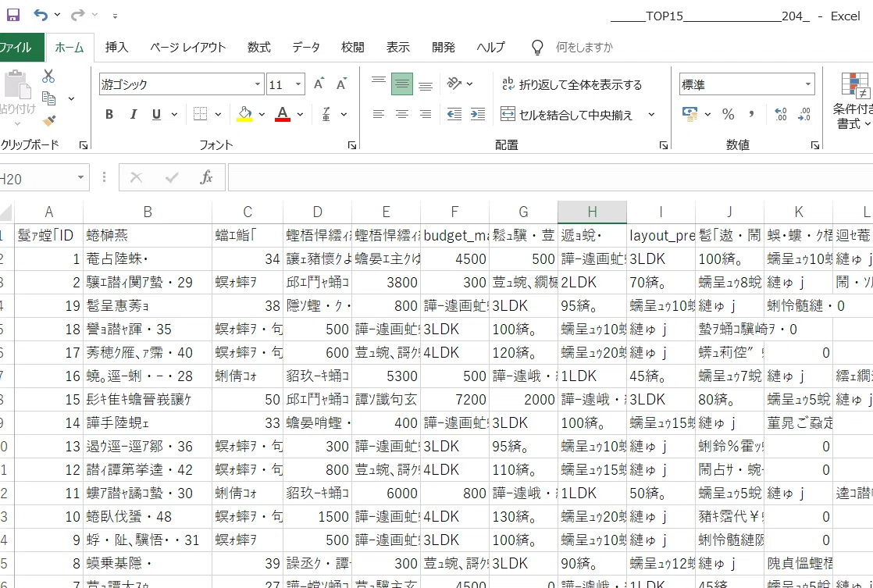
Task: Open the ファイル tab
Action: pyautogui.click(x=16, y=48)
